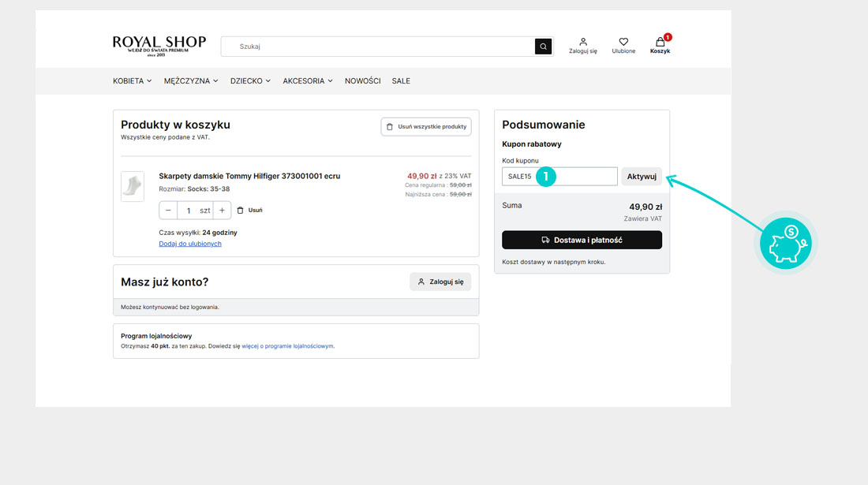Click Koszt dostawy w następnym kroku text
The image size is (868, 485).
point(554,262)
